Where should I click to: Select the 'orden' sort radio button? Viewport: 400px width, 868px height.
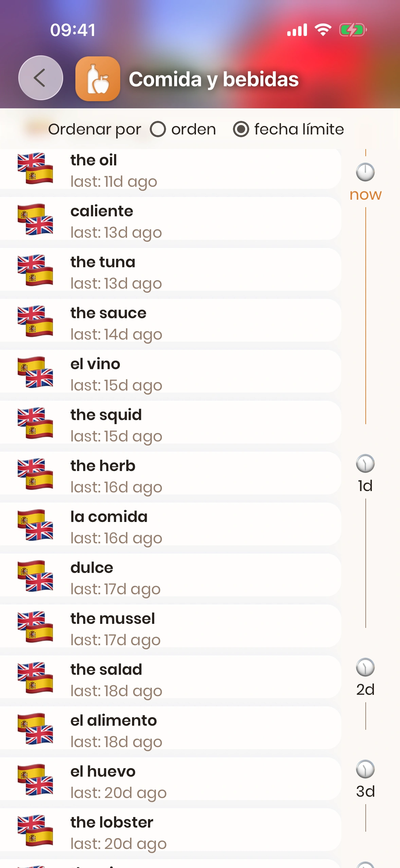(x=158, y=129)
